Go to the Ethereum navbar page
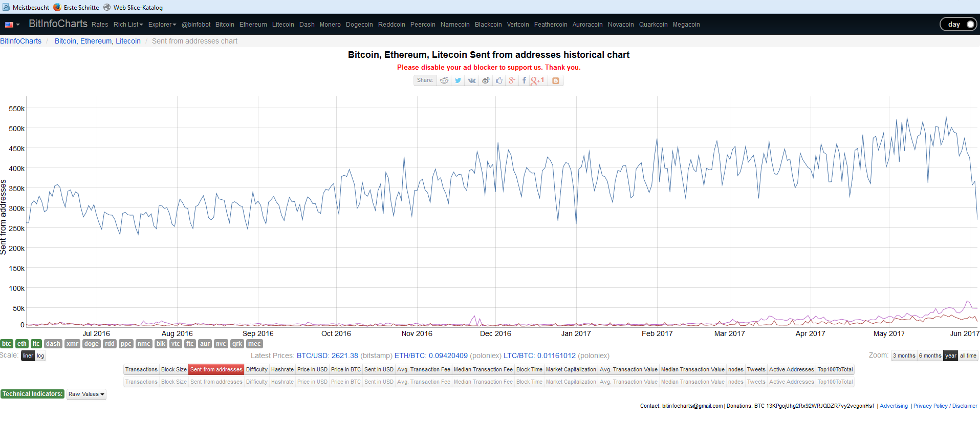This screenshot has width=980, height=439. [253, 25]
